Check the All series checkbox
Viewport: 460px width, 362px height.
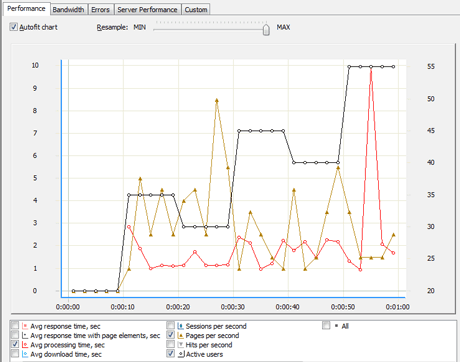pos(326,325)
